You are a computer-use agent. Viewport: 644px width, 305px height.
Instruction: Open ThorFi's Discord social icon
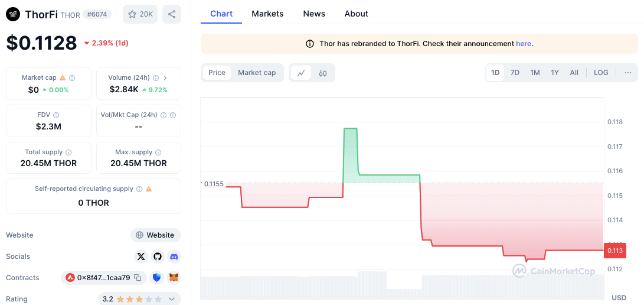coord(174,257)
